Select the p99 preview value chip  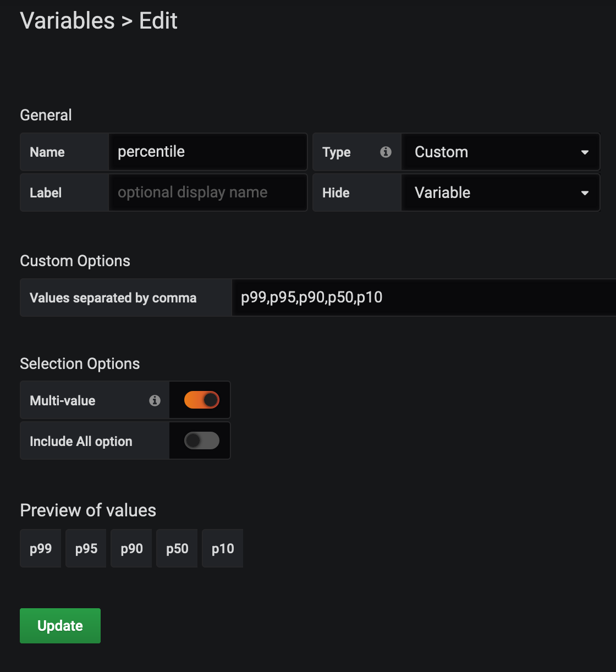pyautogui.click(x=40, y=548)
